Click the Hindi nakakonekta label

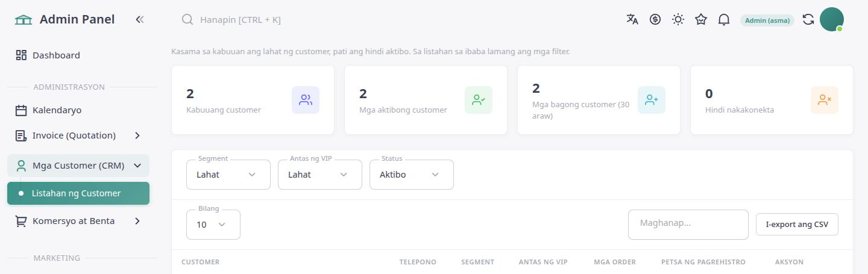[x=740, y=110]
